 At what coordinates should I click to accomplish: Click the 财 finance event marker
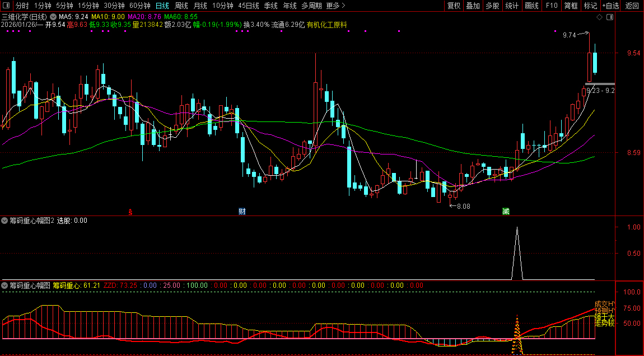(x=242, y=212)
